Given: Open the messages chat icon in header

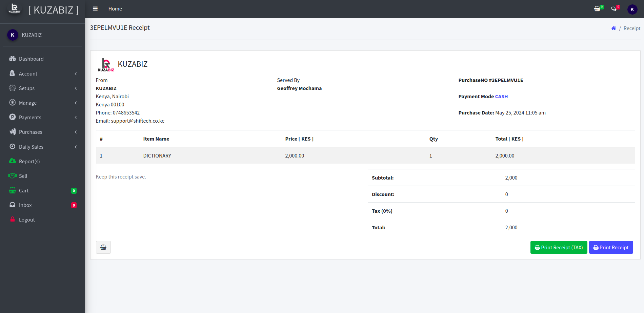Looking at the screenshot, I should click(614, 9).
